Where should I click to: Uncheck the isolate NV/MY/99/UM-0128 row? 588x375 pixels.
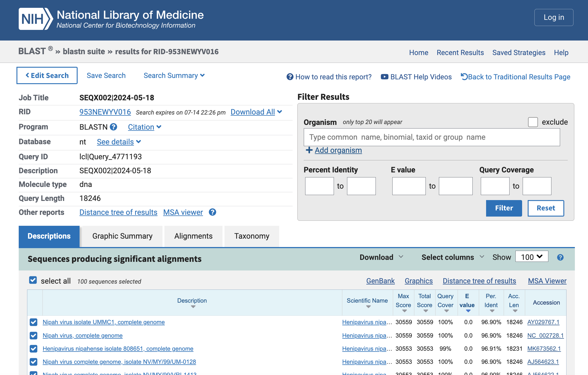[x=34, y=362]
